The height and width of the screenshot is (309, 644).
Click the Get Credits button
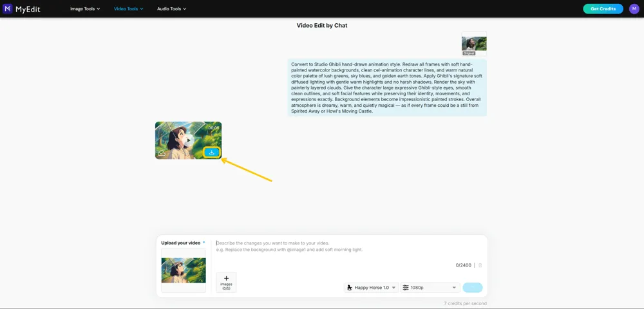point(603,8)
